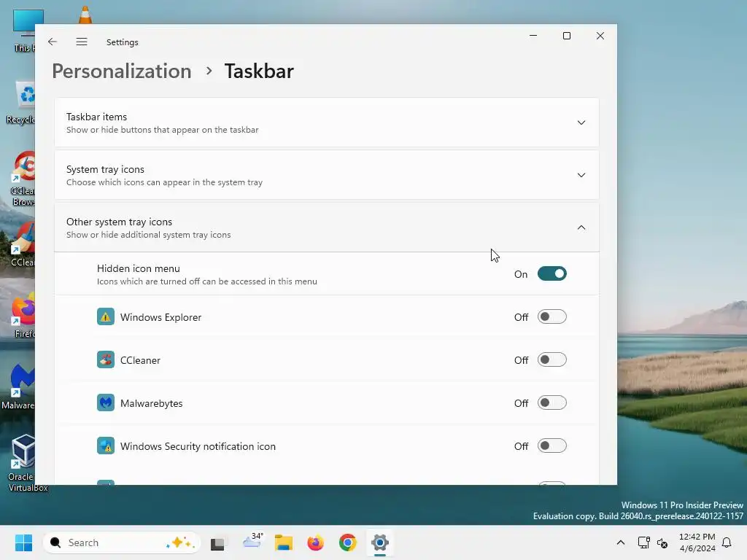This screenshot has height=560, width=747.
Task: Go to Personalization in the breadcrumb
Action: 122,71
